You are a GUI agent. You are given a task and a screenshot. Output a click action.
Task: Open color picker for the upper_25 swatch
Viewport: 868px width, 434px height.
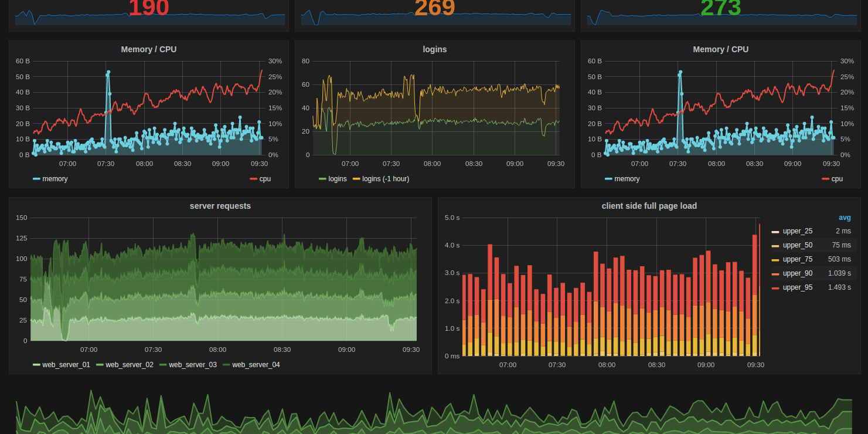click(x=775, y=232)
